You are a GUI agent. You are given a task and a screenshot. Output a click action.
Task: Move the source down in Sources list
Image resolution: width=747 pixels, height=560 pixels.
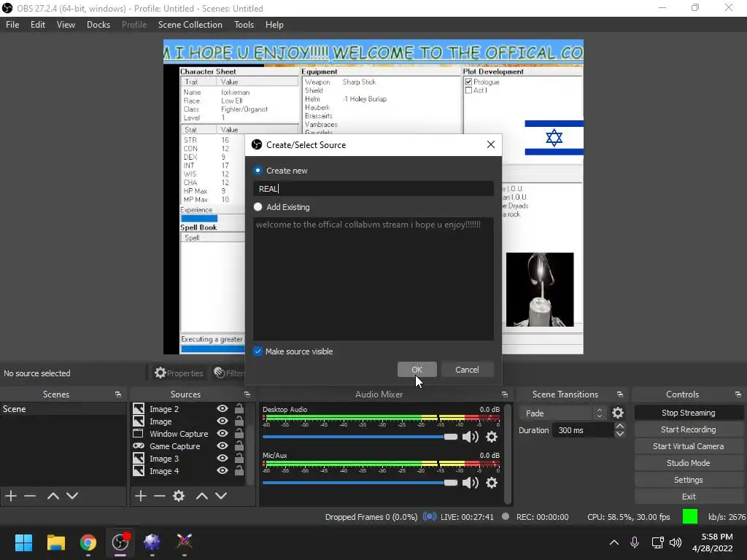click(220, 496)
